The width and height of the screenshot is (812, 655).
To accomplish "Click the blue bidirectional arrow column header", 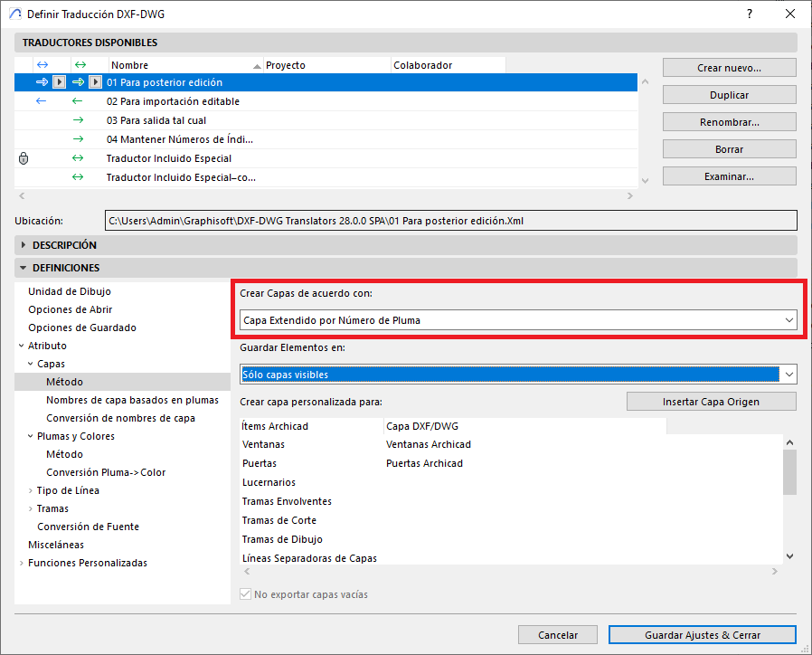I will (41, 65).
